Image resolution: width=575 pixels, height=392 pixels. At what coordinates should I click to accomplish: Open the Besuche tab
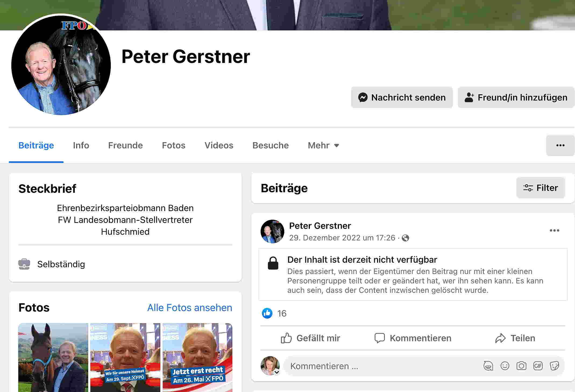[271, 145]
